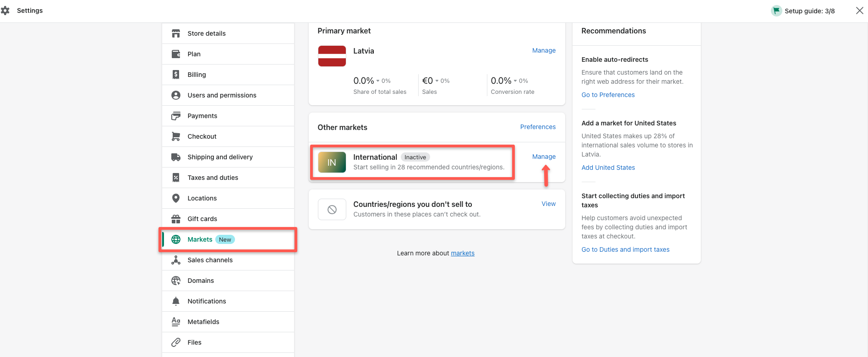Click the Plan icon in sidebar
Viewport: 868px width, 357px height.
click(176, 54)
